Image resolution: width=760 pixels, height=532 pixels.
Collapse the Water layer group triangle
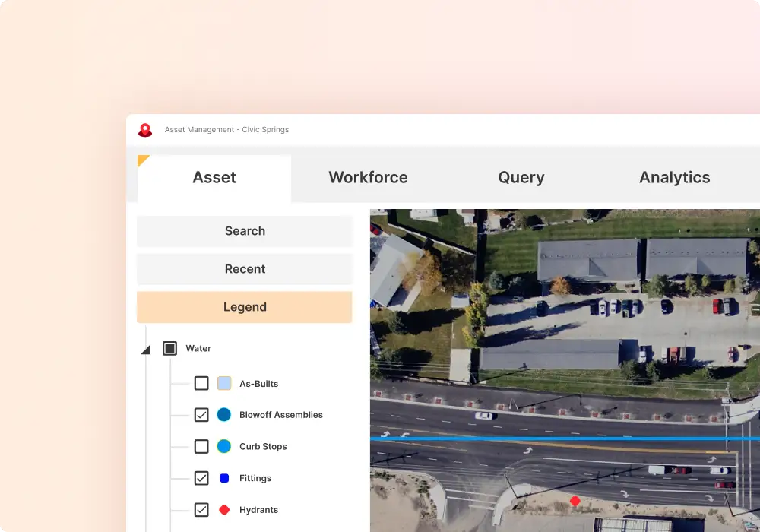(146, 350)
